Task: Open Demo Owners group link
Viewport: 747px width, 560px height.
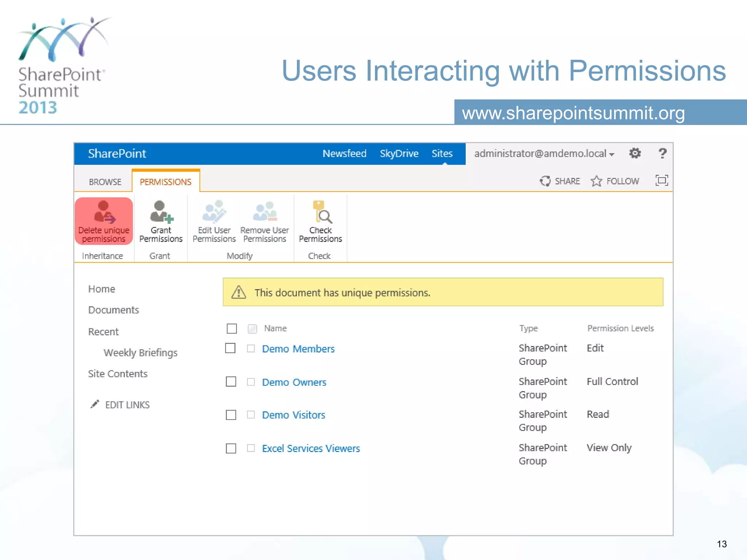Action: (294, 382)
